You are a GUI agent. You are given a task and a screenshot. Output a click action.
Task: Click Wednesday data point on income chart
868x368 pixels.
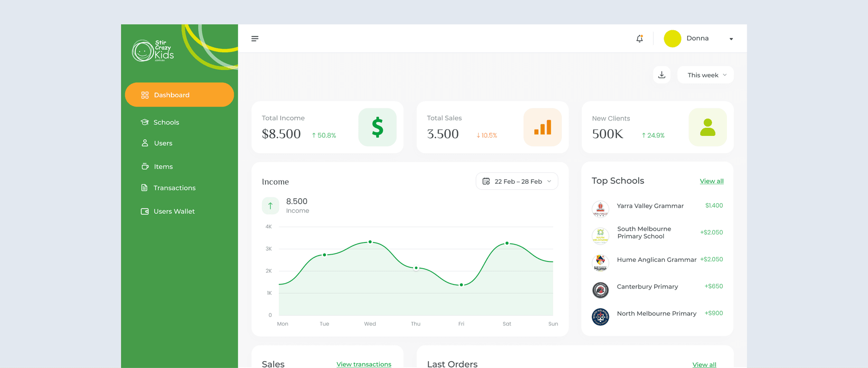point(370,242)
